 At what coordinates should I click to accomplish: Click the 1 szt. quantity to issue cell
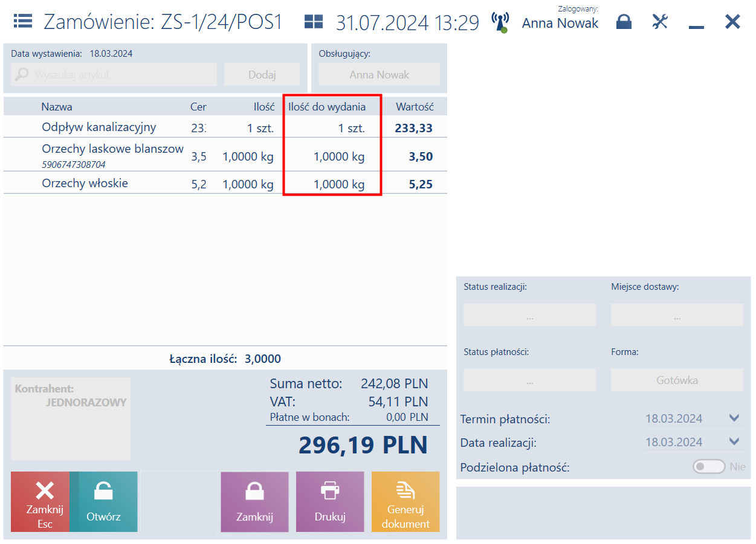tap(352, 128)
